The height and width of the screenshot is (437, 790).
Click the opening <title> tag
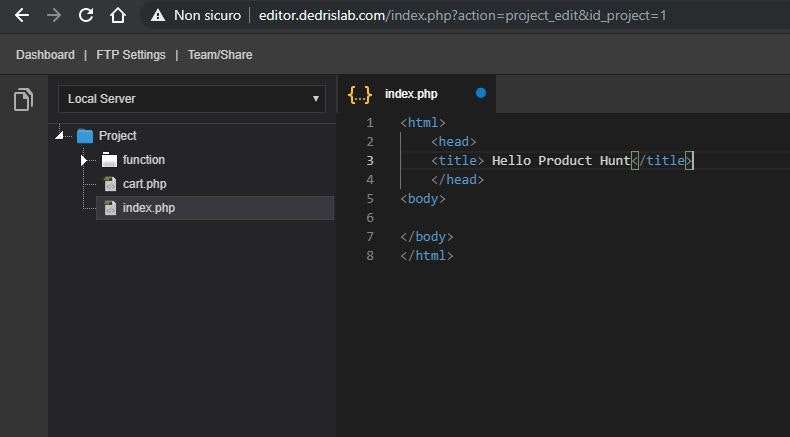coord(457,161)
